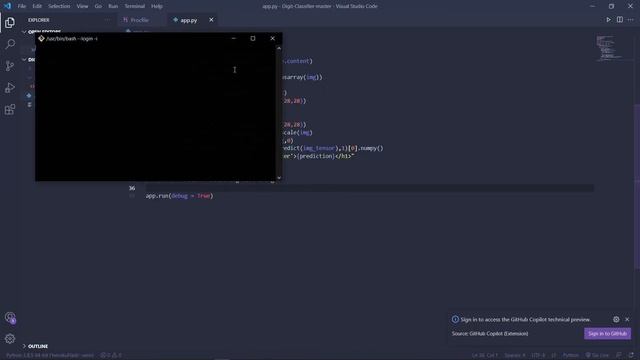Open the Selection menu
The height and width of the screenshot is (360, 640).
pyautogui.click(x=59, y=6)
